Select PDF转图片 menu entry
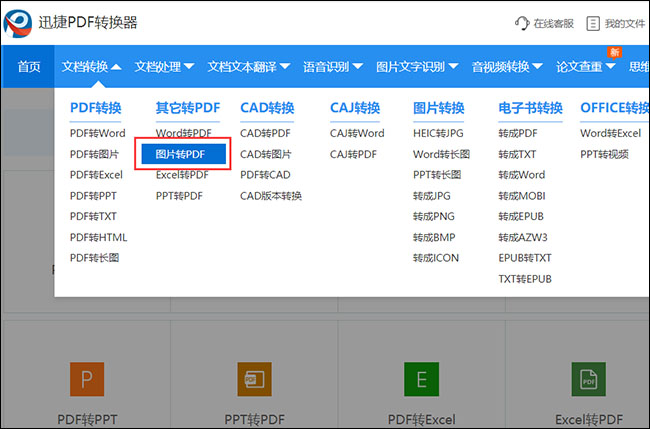This screenshot has height=429, width=650. coord(94,154)
